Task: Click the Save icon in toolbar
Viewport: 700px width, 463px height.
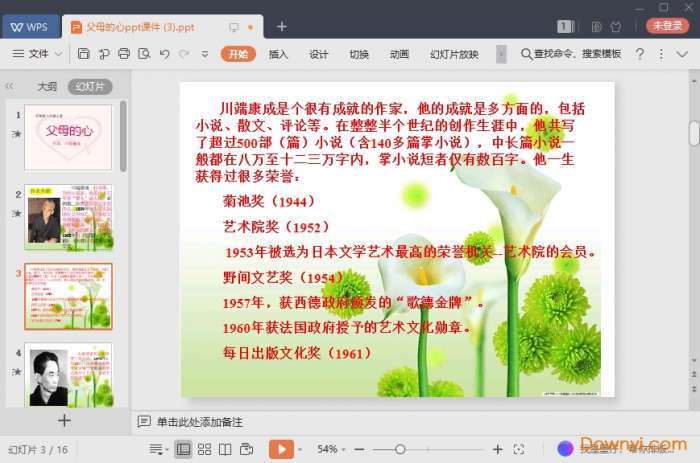Action: (x=83, y=54)
